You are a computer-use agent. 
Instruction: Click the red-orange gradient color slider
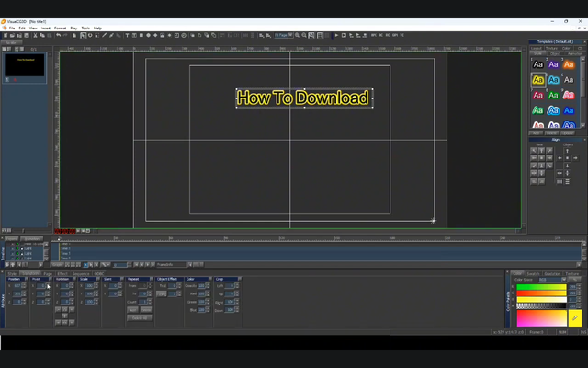click(x=541, y=293)
